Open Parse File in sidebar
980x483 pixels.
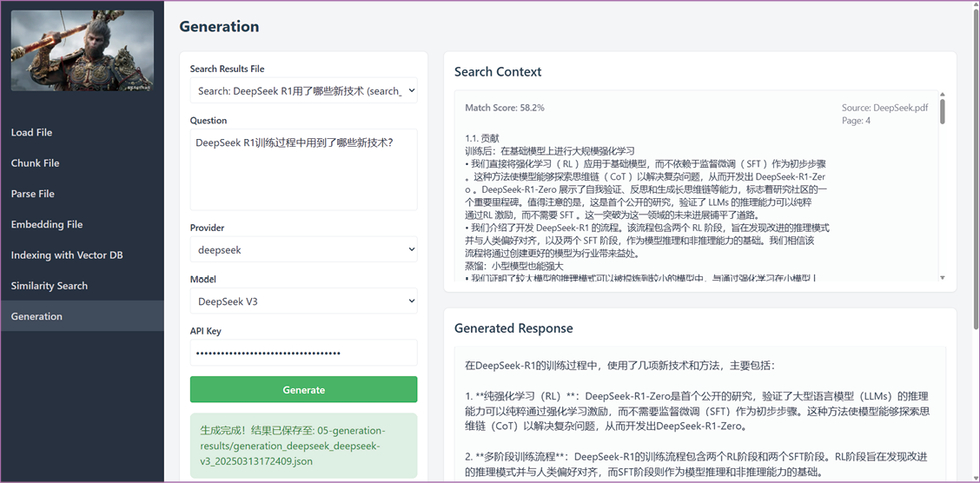[33, 194]
